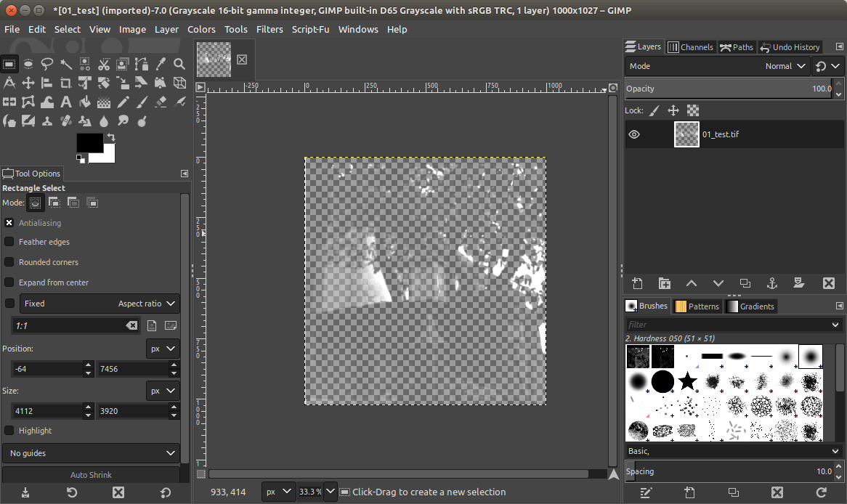Open the zoom level 33.3% dropdown
847x504 pixels.
coord(331,492)
